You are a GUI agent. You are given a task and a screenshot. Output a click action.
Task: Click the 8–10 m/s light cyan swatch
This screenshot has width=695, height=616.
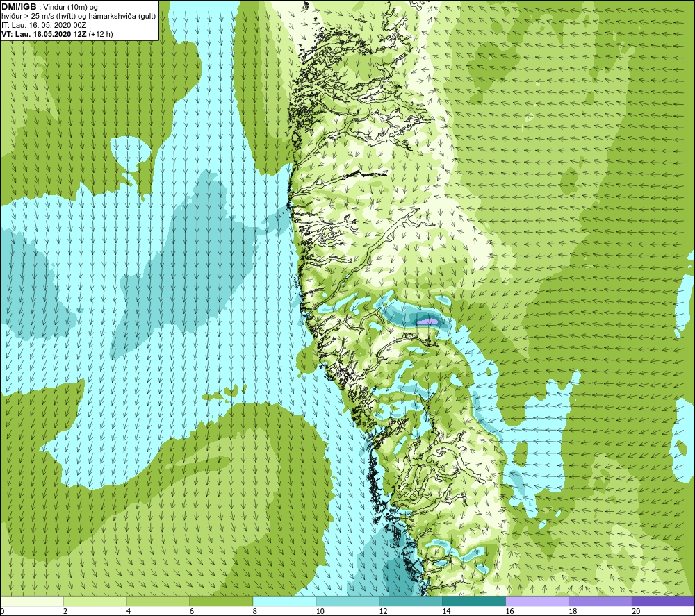pos(284,601)
